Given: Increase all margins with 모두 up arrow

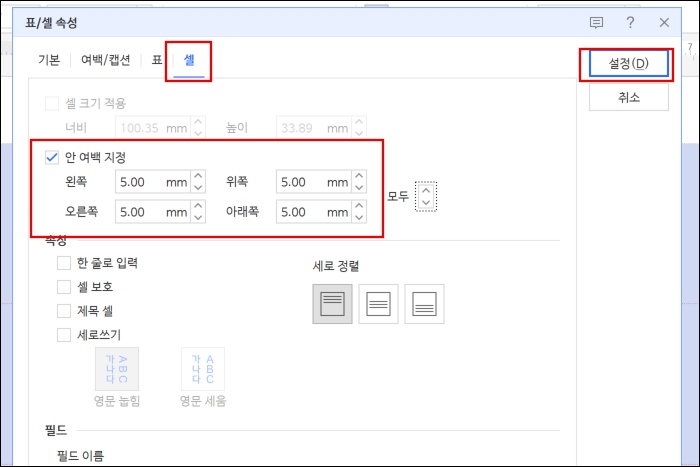Looking at the screenshot, I should pos(426,191).
